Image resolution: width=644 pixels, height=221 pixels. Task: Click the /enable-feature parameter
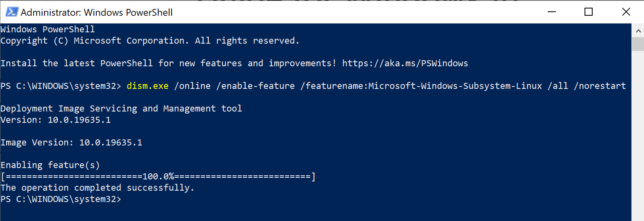tap(256, 86)
